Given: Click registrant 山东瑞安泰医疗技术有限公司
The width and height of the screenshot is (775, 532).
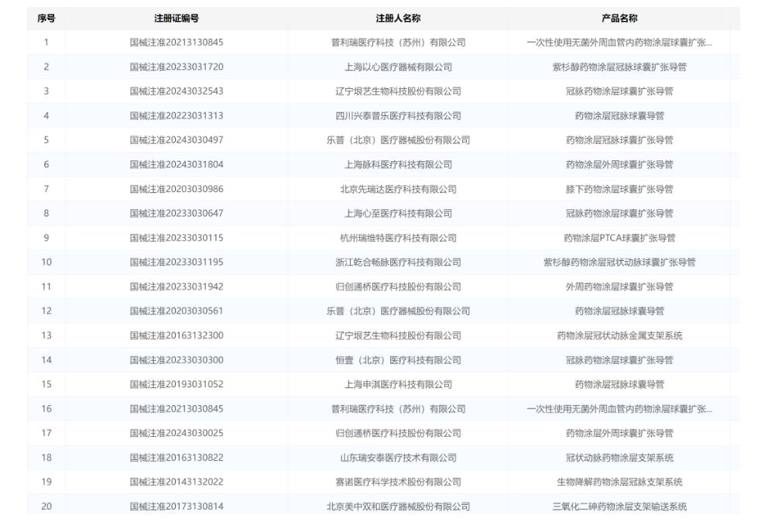Looking at the screenshot, I should [398, 458].
